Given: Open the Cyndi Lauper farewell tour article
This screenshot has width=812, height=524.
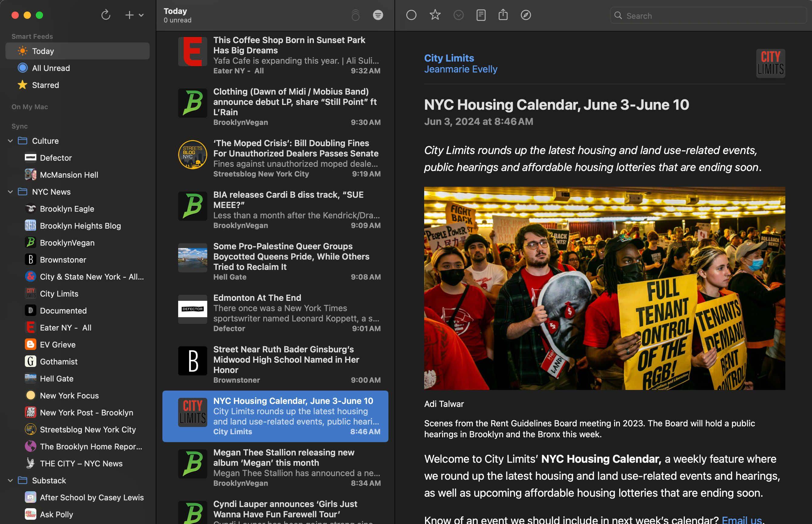Looking at the screenshot, I should click(x=275, y=509).
